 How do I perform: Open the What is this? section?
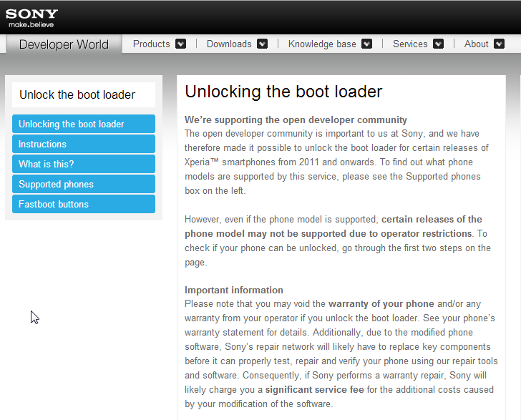pos(84,164)
